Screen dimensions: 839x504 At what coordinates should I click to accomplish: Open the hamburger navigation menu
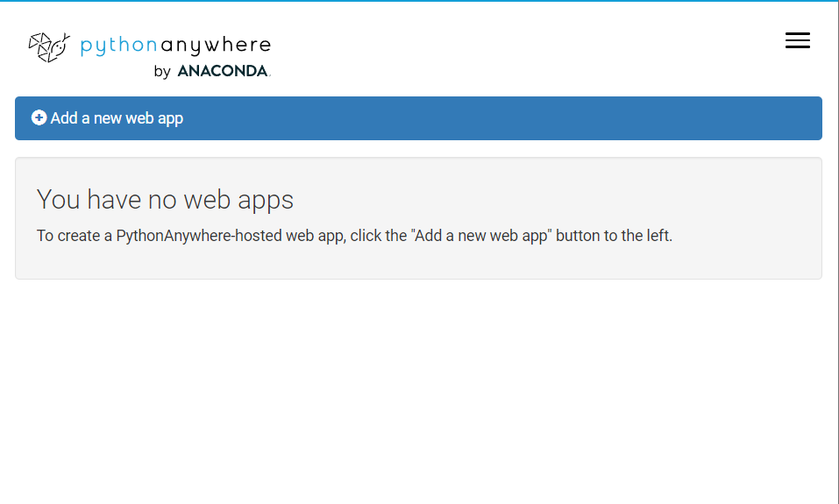tap(797, 40)
